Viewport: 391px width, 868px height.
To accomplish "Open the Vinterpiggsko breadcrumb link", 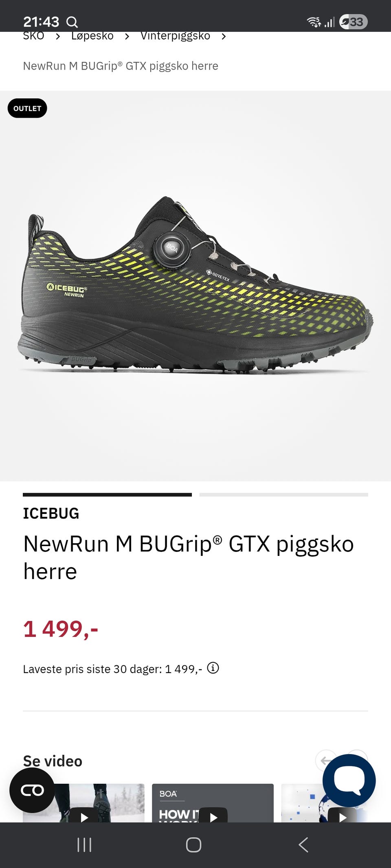I will point(175,36).
